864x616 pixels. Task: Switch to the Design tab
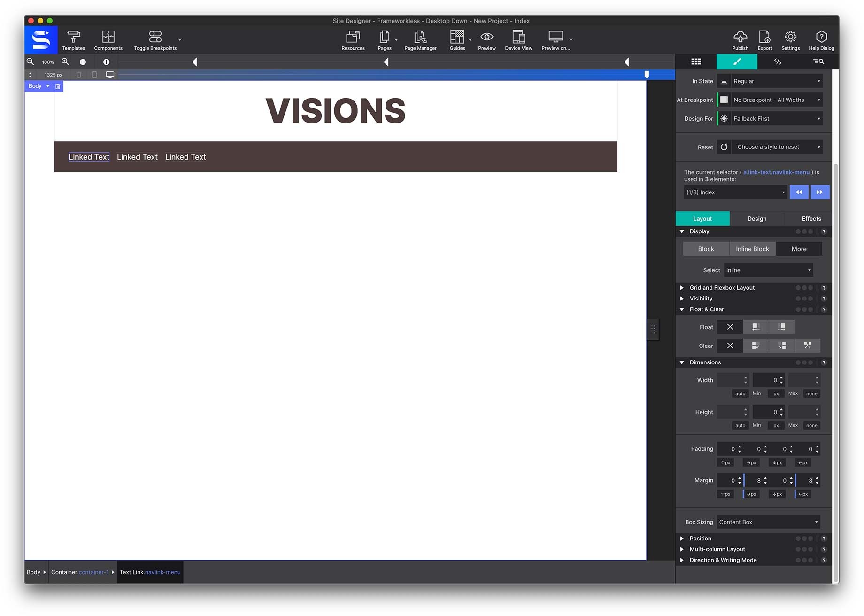(757, 219)
